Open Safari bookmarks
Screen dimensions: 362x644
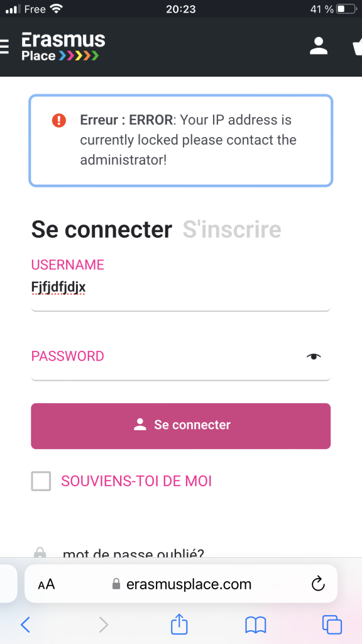click(256, 625)
